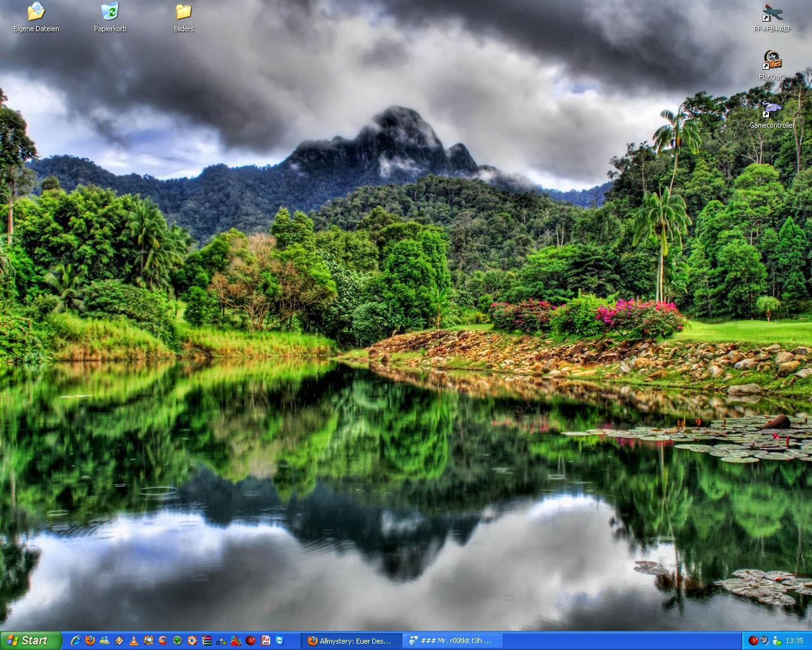The image size is (812, 650).
Task: Switch to Allmystery Firefox taskbar window
Action: click(352, 641)
